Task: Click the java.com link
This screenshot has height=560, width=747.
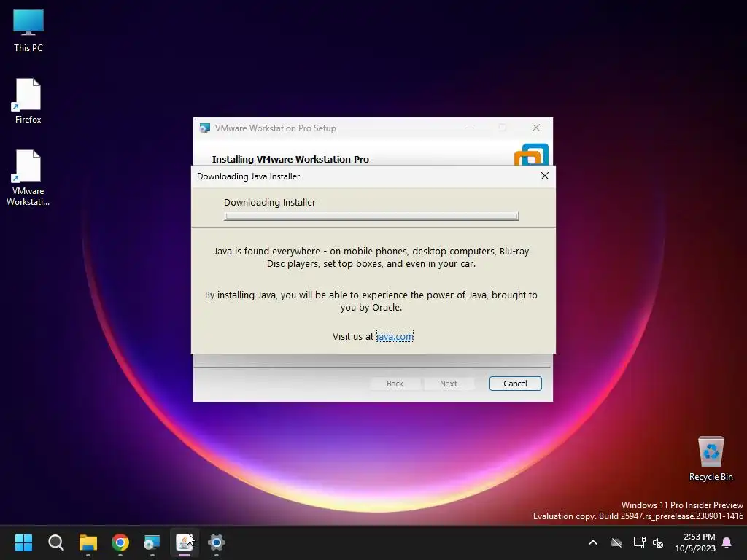Action: click(x=395, y=336)
